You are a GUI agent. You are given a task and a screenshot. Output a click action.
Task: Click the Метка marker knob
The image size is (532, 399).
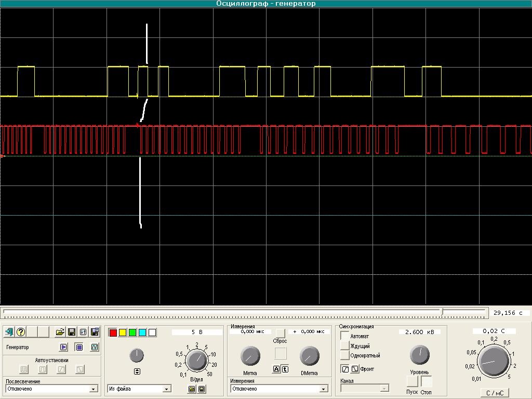pyautogui.click(x=250, y=356)
